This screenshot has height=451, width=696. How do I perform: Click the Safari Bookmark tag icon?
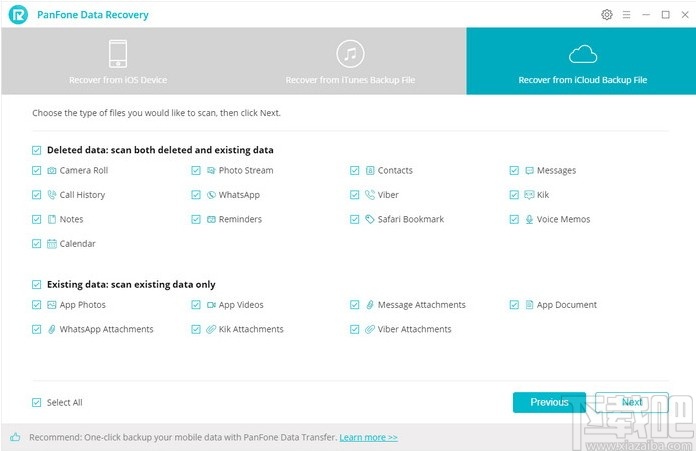click(x=370, y=219)
